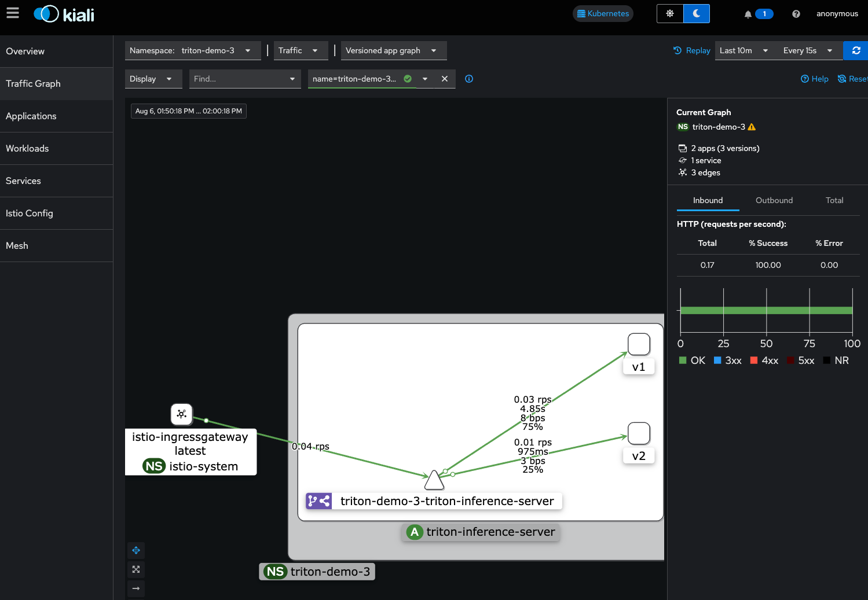Select the v2 workload node box

coord(639,433)
